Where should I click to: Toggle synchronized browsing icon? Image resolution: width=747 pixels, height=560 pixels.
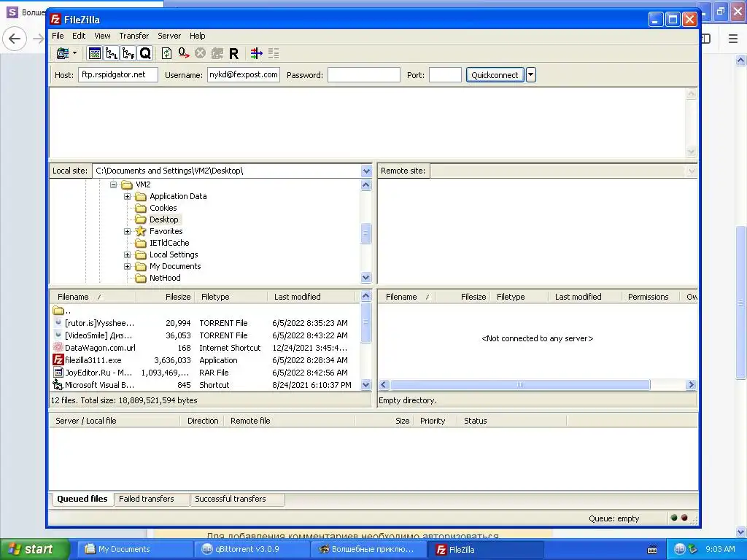274,53
